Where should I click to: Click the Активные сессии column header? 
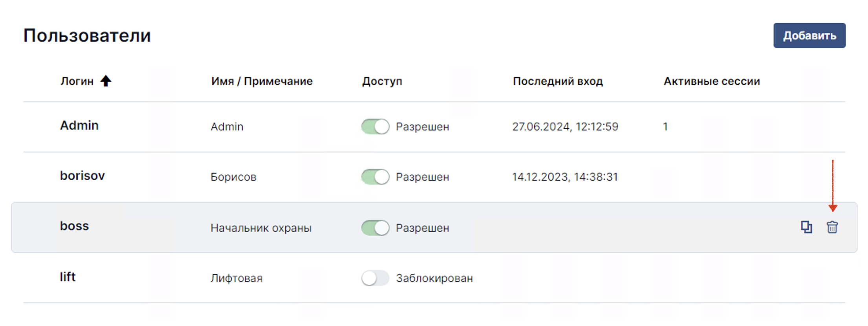click(x=712, y=81)
